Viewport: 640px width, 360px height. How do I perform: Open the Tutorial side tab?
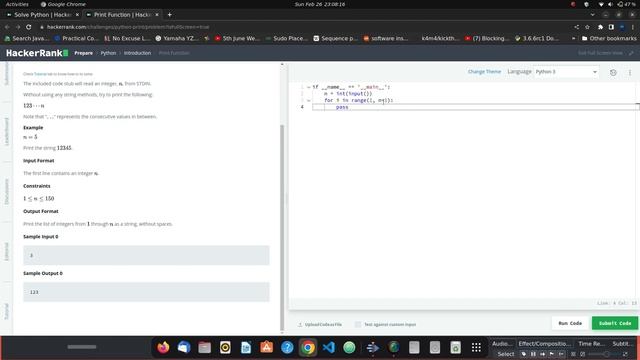click(x=6, y=311)
